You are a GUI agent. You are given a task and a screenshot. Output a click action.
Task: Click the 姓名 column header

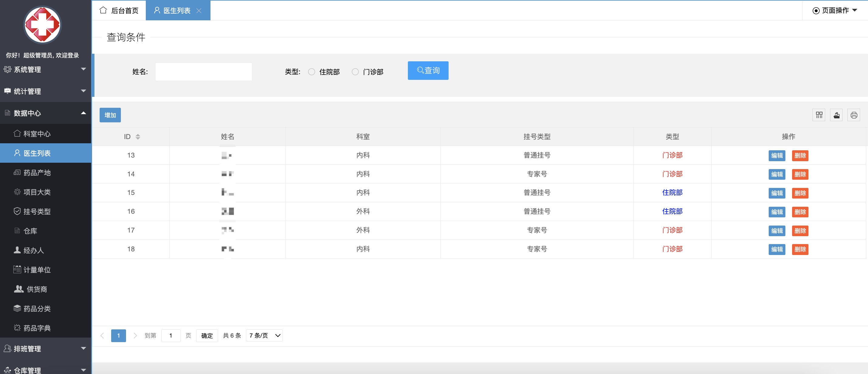227,137
